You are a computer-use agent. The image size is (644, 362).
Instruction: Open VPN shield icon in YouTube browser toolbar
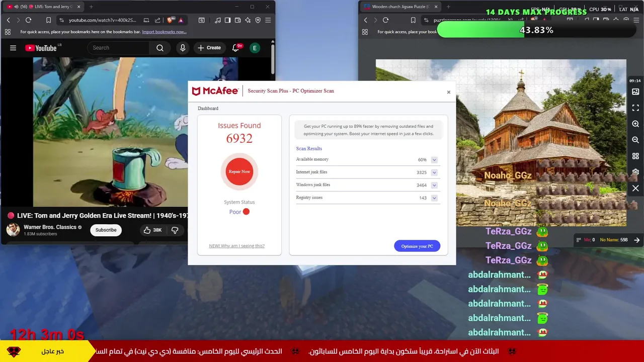(258, 20)
